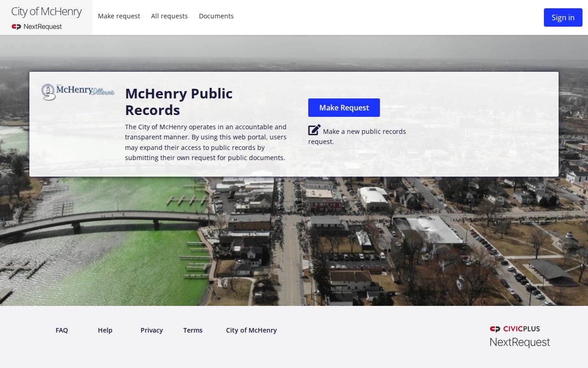
Task: Open the Help footer link
Action: [105, 330]
